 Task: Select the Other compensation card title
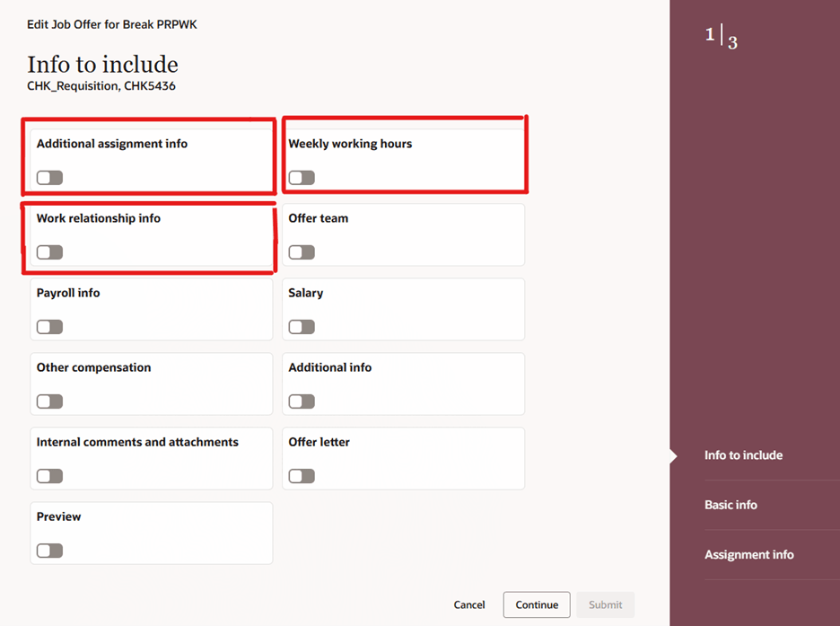pyautogui.click(x=93, y=367)
